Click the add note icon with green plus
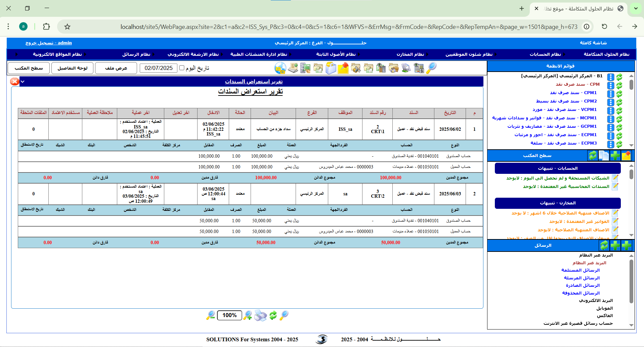Viewport: 644px width, 347px height. click(293, 68)
